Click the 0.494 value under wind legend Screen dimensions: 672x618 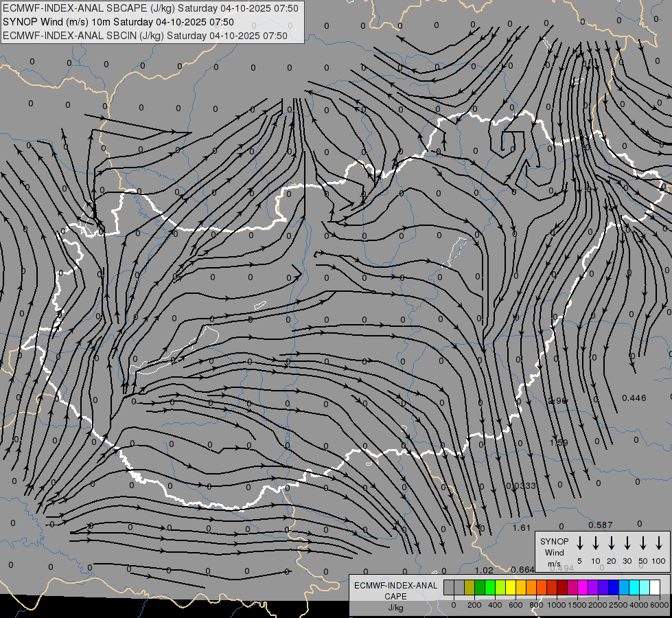(x=561, y=569)
